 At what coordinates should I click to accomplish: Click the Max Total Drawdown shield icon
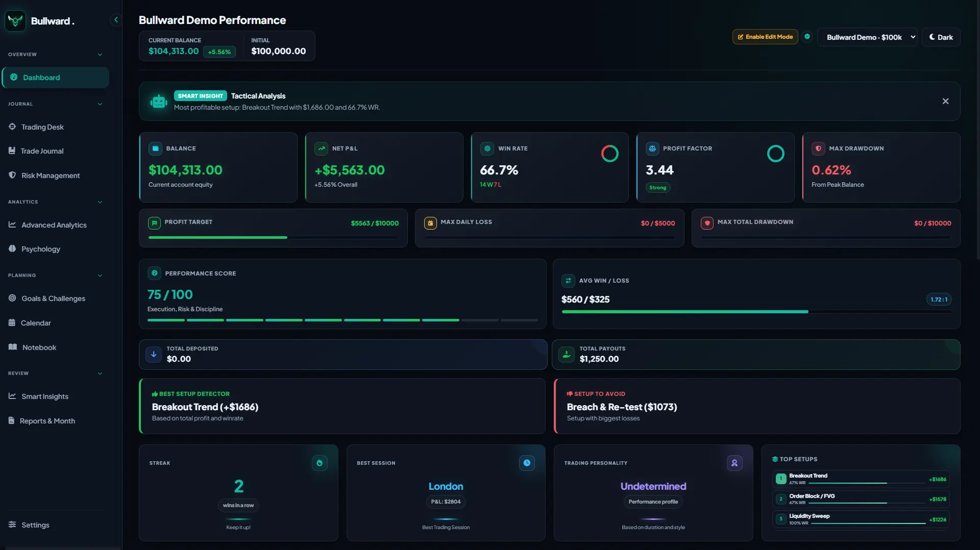tap(707, 223)
